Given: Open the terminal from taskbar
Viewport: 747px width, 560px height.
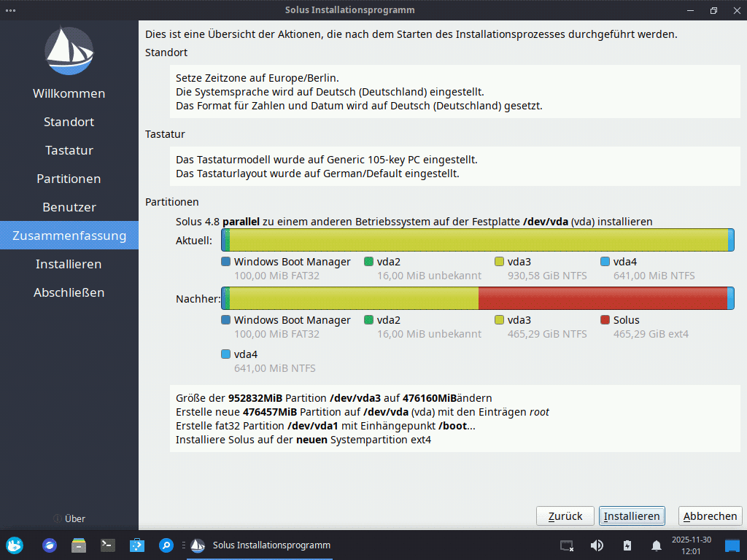Looking at the screenshot, I should 108,545.
